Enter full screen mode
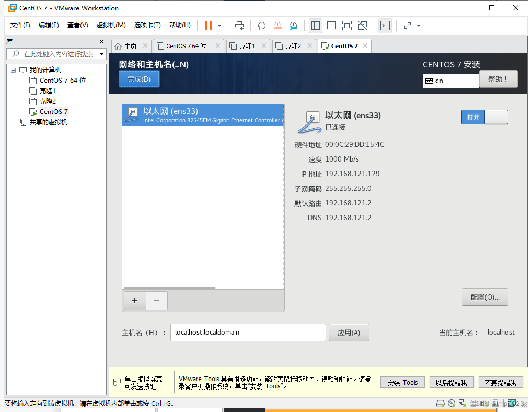 (x=347, y=26)
